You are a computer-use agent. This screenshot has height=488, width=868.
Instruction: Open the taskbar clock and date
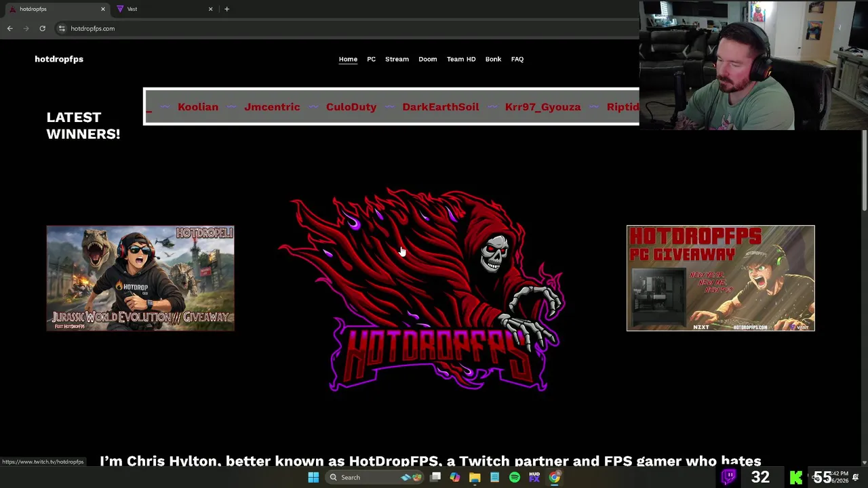841,477
